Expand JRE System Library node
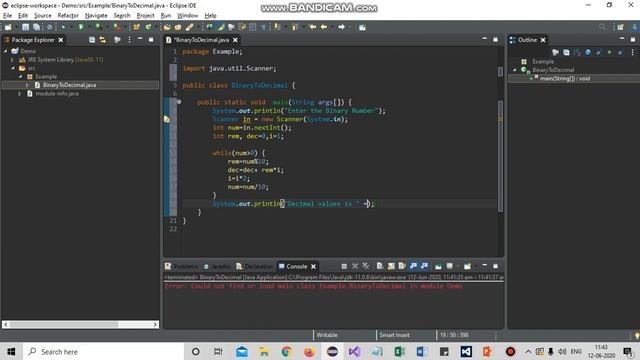The width and height of the screenshot is (640, 360). tap(13, 60)
